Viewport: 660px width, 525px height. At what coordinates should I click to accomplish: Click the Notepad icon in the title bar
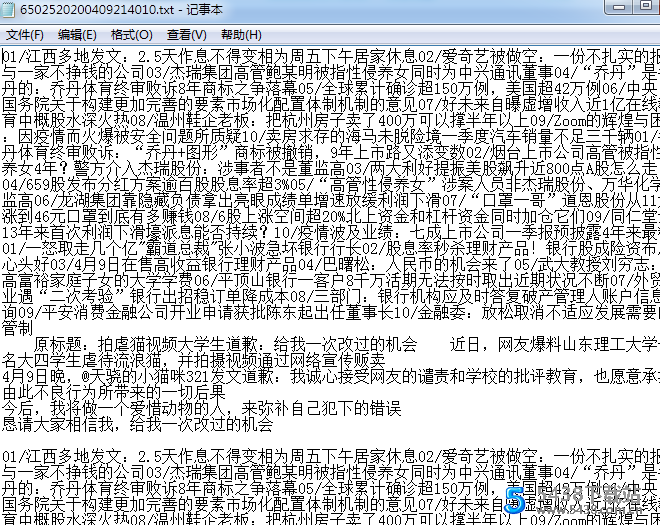pos(8,10)
